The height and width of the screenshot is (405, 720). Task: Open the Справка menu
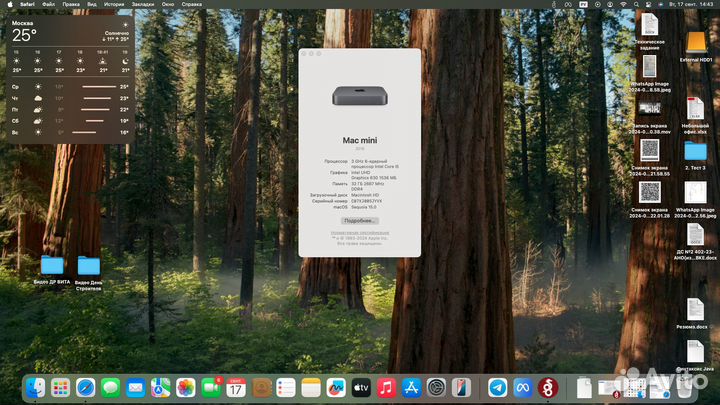191,4
